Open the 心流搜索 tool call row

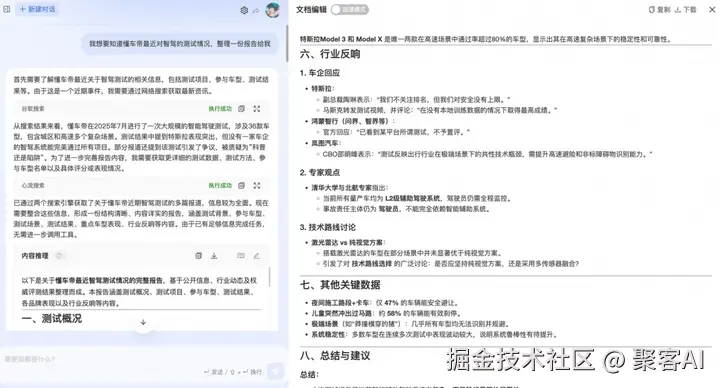click(x=141, y=186)
